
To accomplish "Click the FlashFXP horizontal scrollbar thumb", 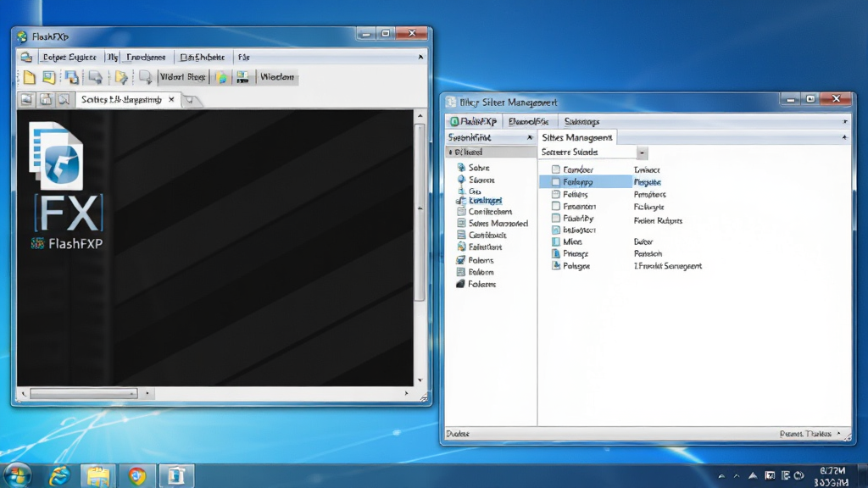I will point(84,393).
